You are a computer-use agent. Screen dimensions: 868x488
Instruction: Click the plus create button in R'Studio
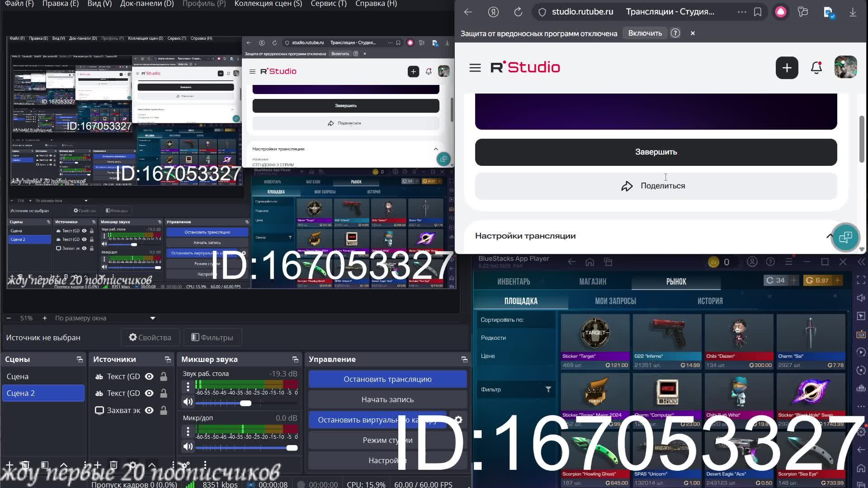787,68
